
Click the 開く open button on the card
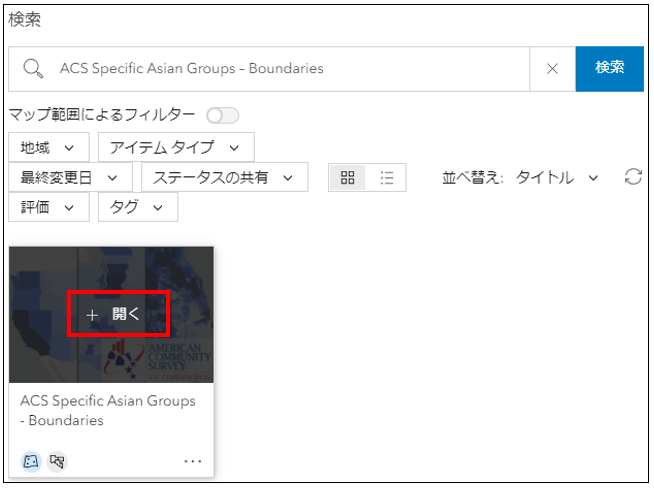(x=118, y=314)
